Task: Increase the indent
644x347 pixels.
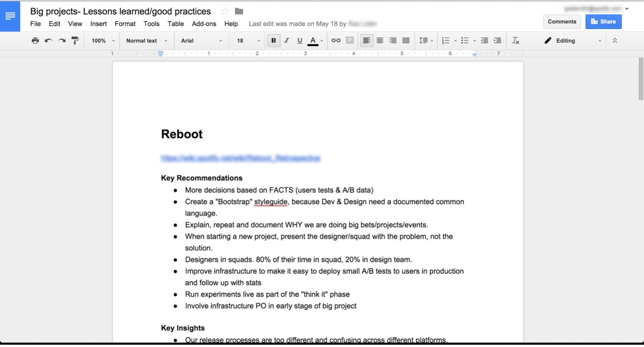Action: pos(498,41)
